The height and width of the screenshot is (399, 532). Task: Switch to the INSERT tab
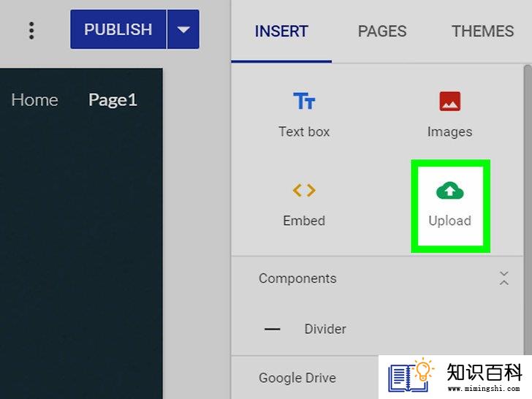[x=281, y=31]
